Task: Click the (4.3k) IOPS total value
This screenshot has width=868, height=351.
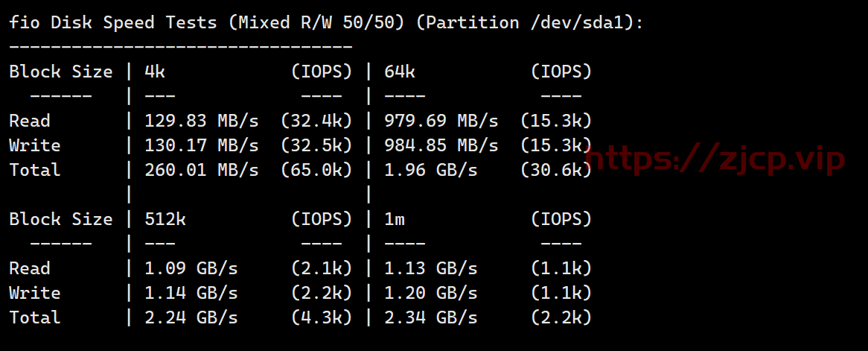Action: pos(322,317)
